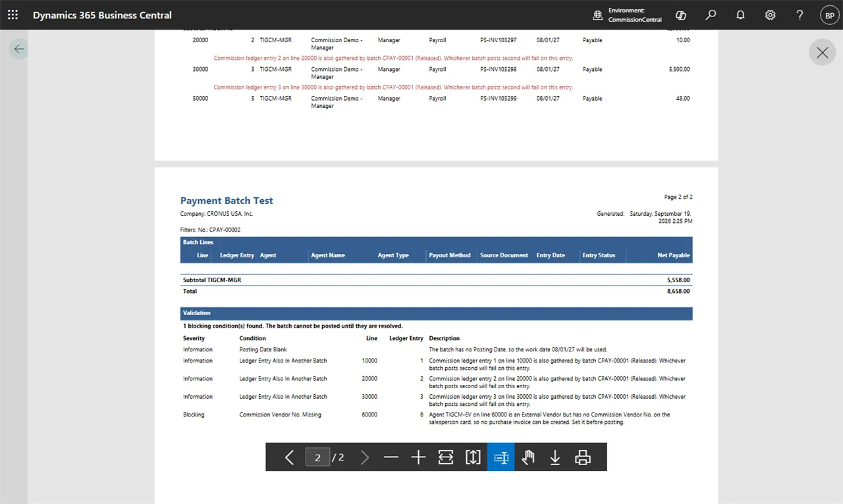Print the Payment Batch Test report
Viewport: 843px width, 504px height.
tap(582, 457)
